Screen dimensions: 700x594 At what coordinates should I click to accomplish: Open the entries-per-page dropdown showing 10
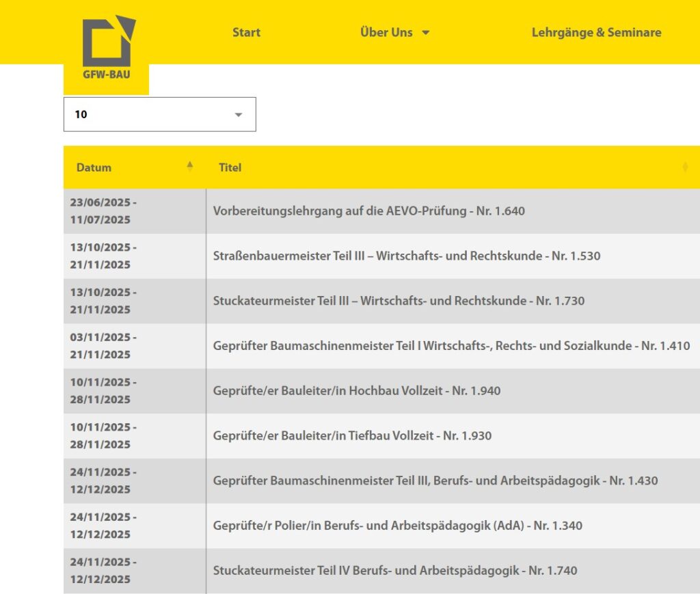coord(159,114)
